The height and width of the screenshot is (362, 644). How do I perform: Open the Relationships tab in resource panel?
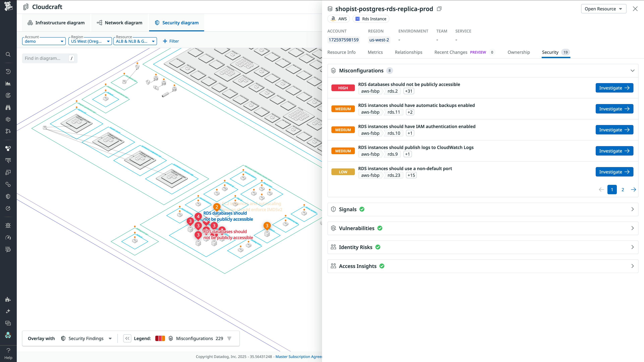(x=409, y=52)
